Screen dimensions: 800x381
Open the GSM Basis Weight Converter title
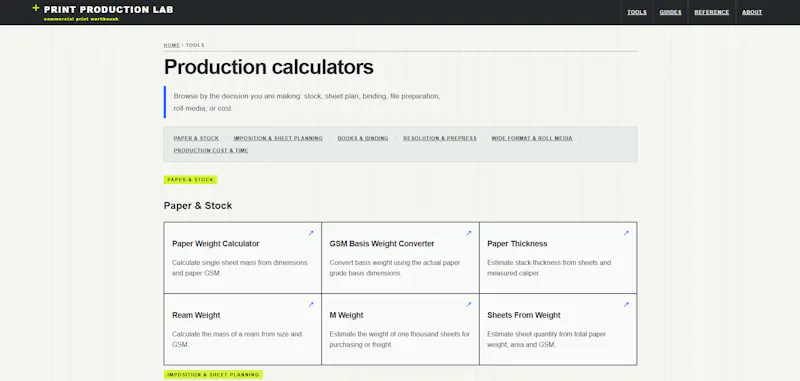(382, 244)
